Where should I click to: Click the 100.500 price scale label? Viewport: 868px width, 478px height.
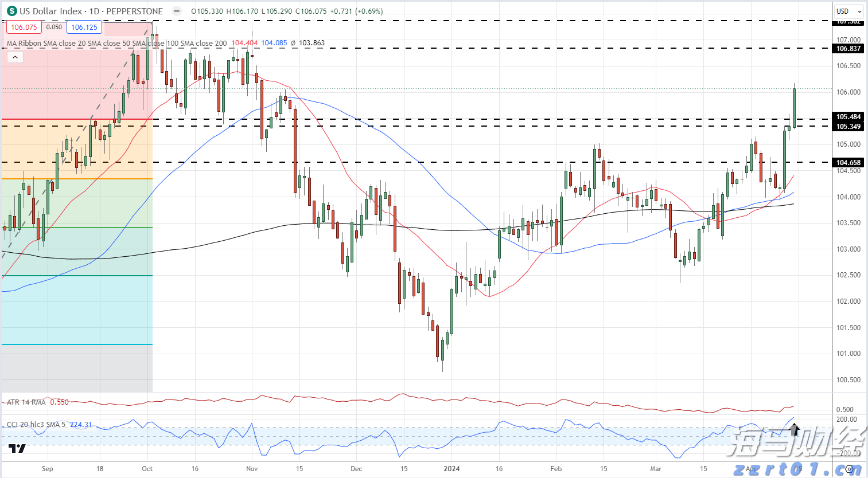pyautogui.click(x=848, y=380)
